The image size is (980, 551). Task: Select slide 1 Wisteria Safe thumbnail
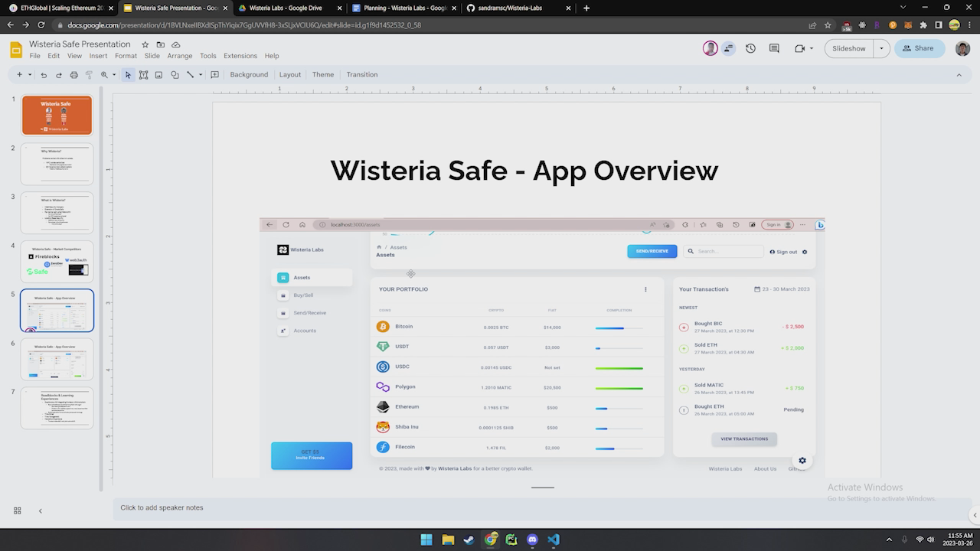57,115
